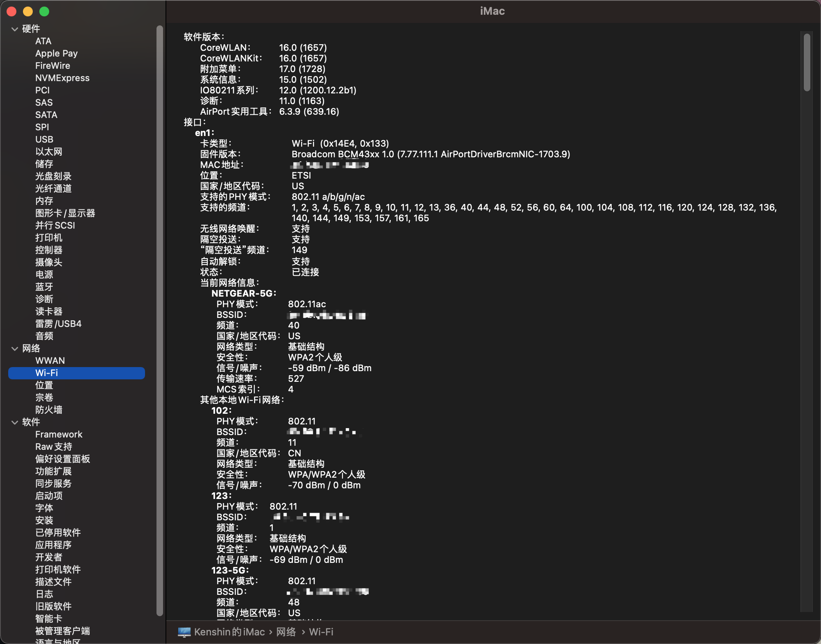The width and height of the screenshot is (821, 644).
Task: Select 开发者 in the sidebar
Action: click(49, 557)
